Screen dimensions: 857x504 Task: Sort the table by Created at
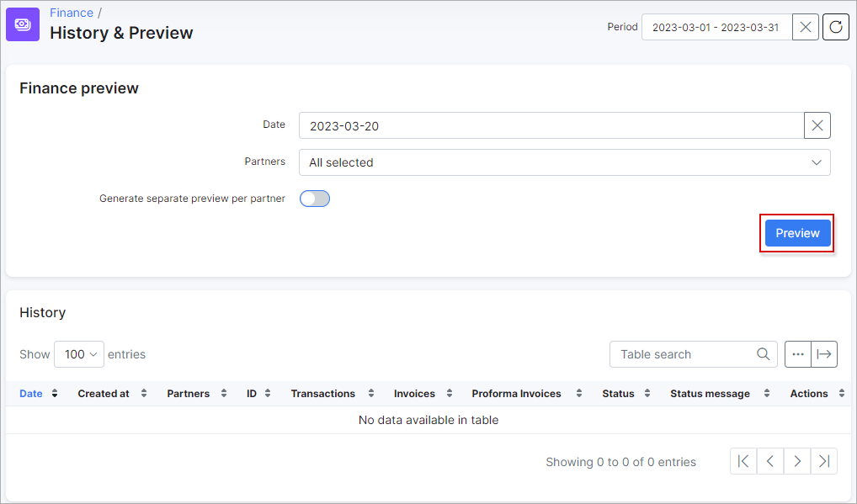(143, 393)
